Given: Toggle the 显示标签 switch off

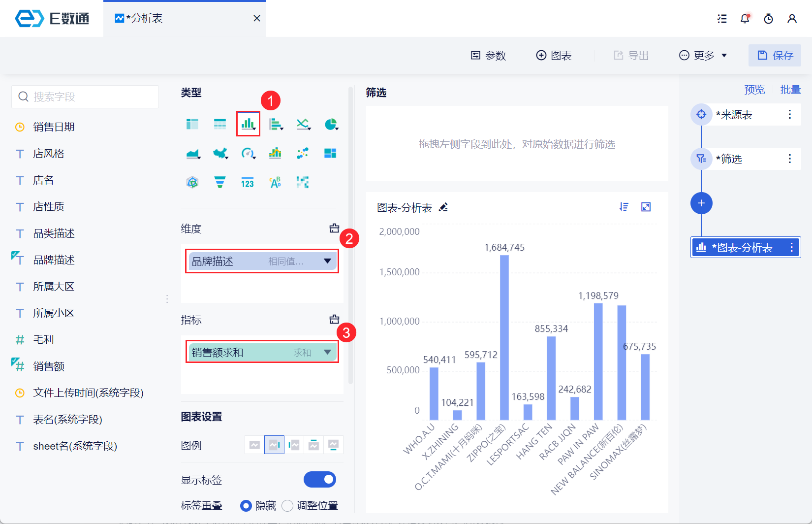Looking at the screenshot, I should coord(320,479).
